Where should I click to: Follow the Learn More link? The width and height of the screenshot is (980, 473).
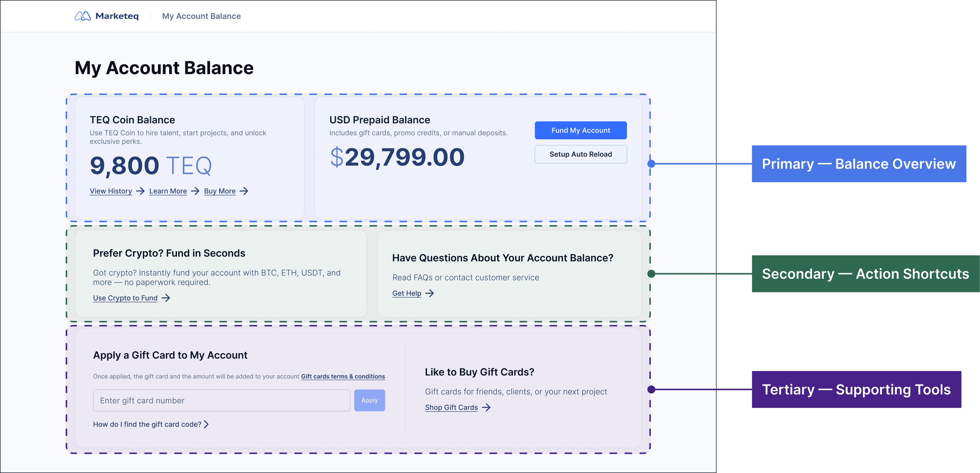[168, 191]
